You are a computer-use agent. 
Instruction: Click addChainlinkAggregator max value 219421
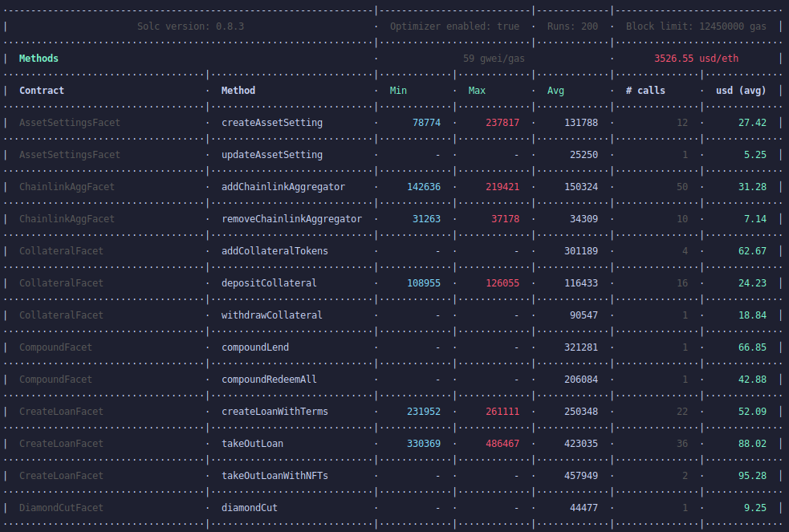[x=502, y=187]
